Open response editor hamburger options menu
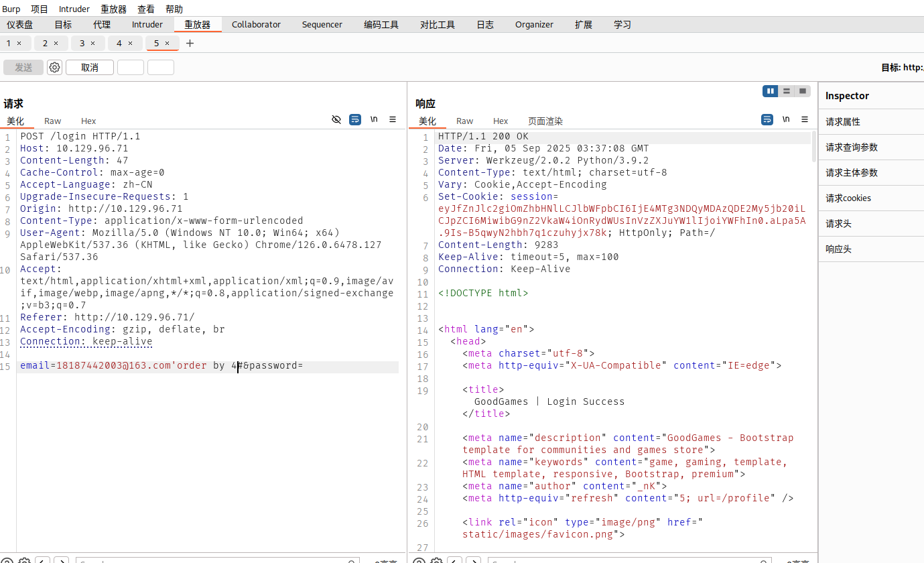This screenshot has height=563, width=924. [x=805, y=120]
